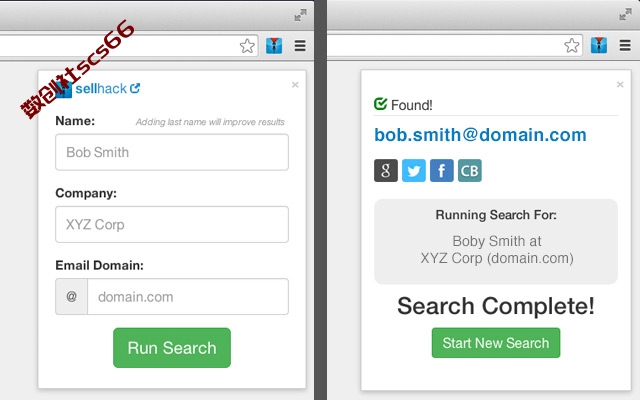
Task: Open the Facebook profile icon
Action: (x=442, y=171)
